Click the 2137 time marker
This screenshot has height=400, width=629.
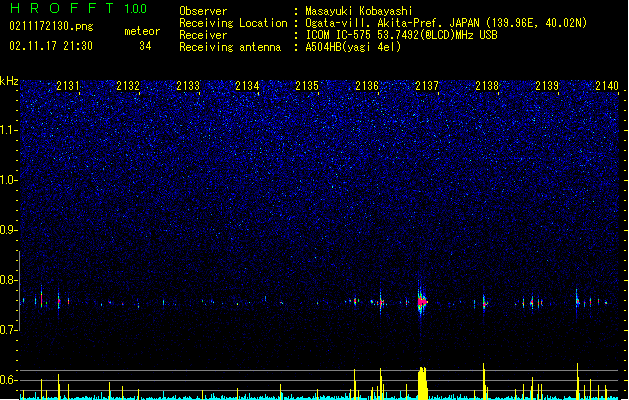click(x=427, y=86)
